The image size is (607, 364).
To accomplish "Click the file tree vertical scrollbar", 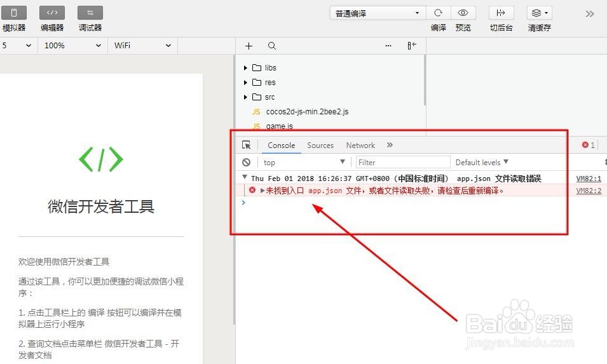I will (x=425, y=81).
